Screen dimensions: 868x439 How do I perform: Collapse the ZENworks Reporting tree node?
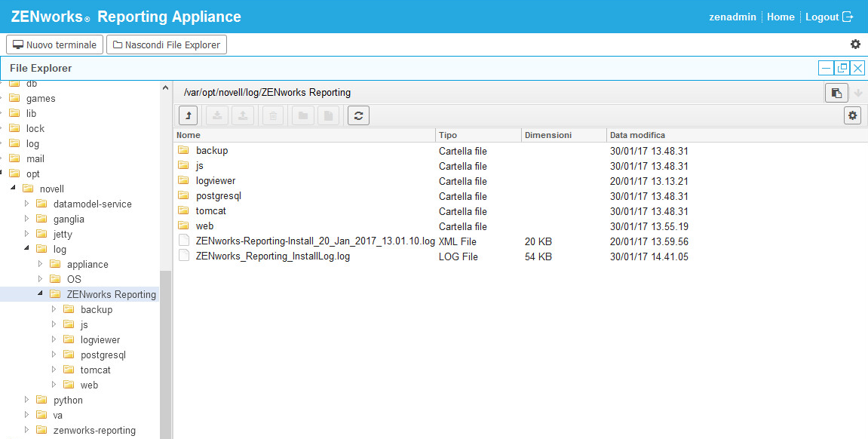point(40,294)
